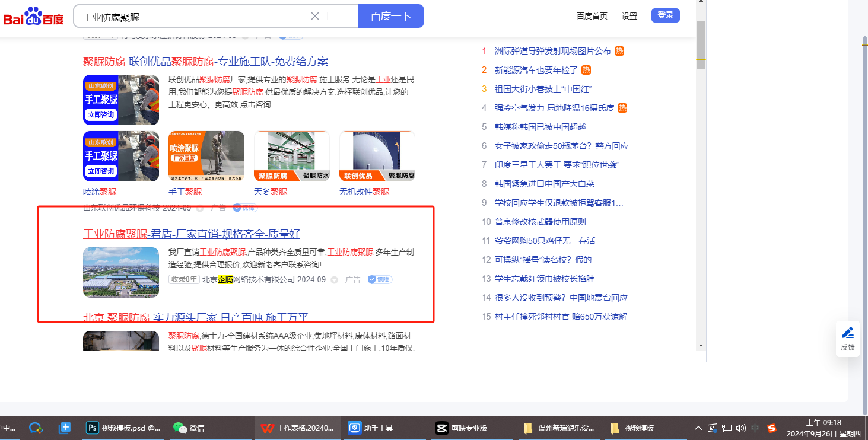Open the Photoshop 视频模板.psd taskbar item
The width and height of the screenshot is (868, 440).
[123, 428]
